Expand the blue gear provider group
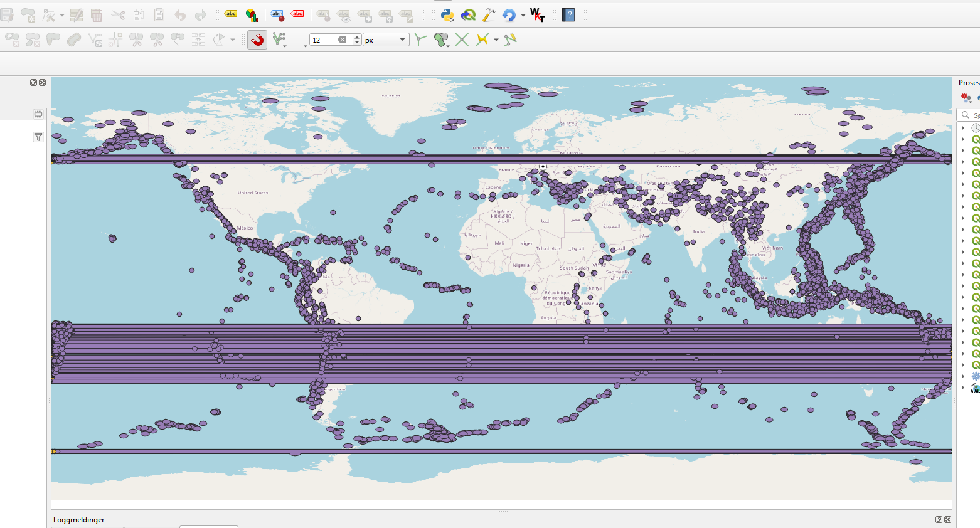The height and width of the screenshot is (528, 980). (963, 376)
